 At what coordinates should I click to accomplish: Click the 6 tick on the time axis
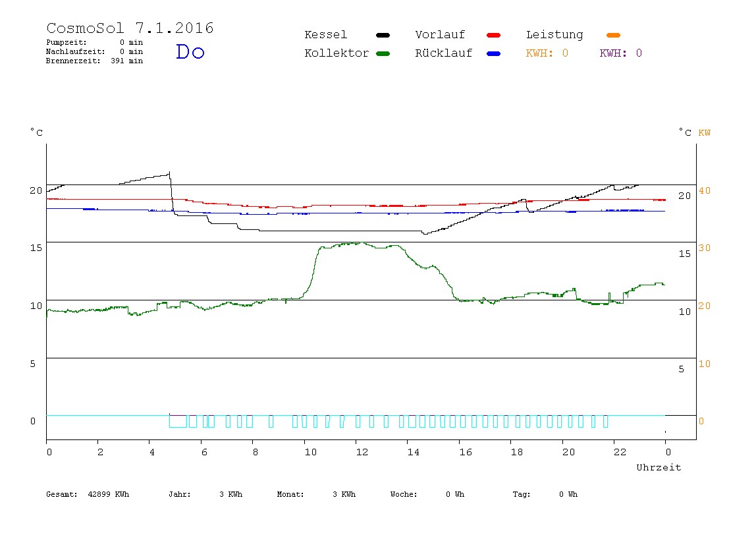pyautogui.click(x=204, y=452)
